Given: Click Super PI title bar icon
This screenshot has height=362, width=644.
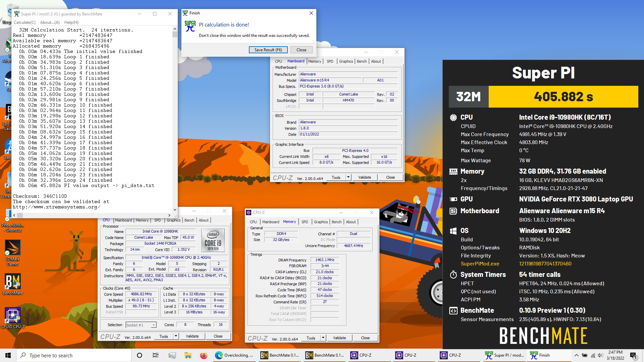Looking at the screenshot, I should point(17,14).
